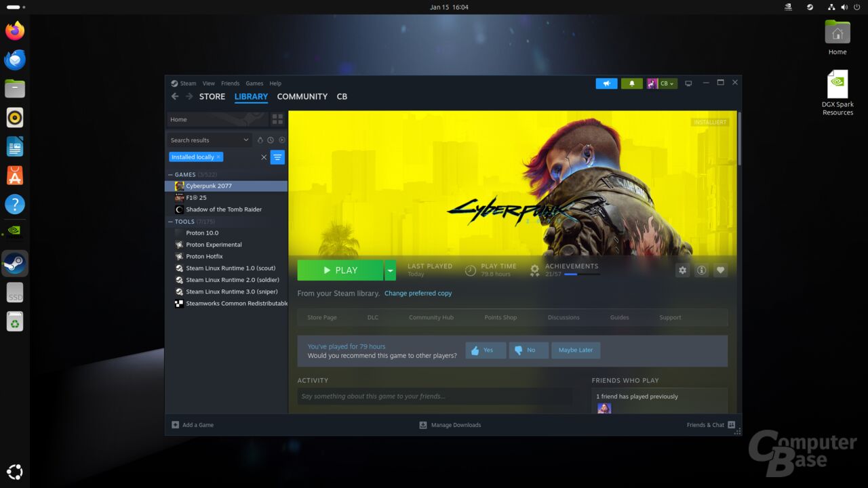868x488 pixels.
Task: Switch to the LIBRARY tab
Action: (251, 96)
